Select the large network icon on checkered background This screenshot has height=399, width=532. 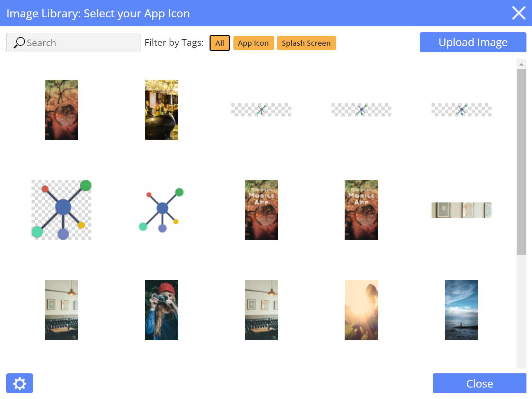(x=61, y=210)
